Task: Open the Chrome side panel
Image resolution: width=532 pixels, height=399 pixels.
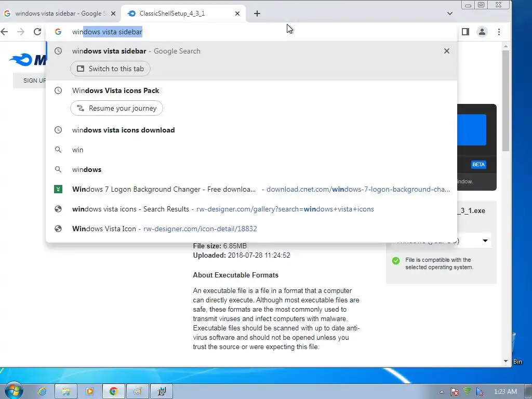Action: click(465, 32)
